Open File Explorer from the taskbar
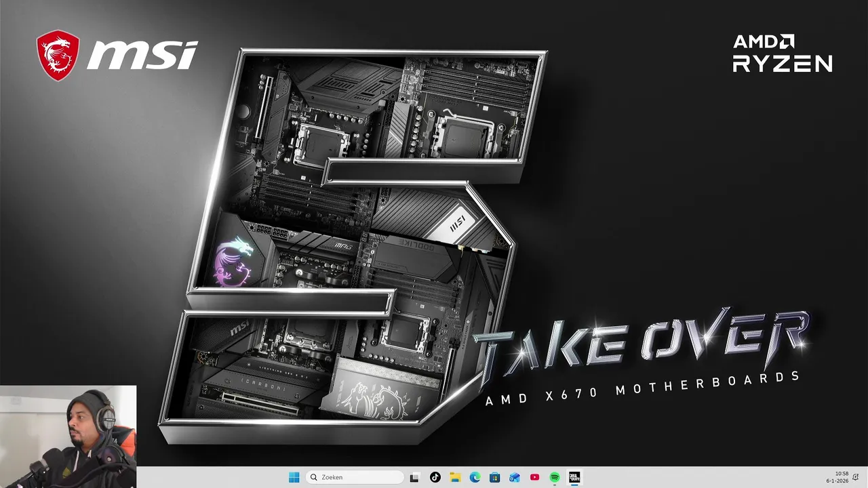 pyautogui.click(x=455, y=477)
